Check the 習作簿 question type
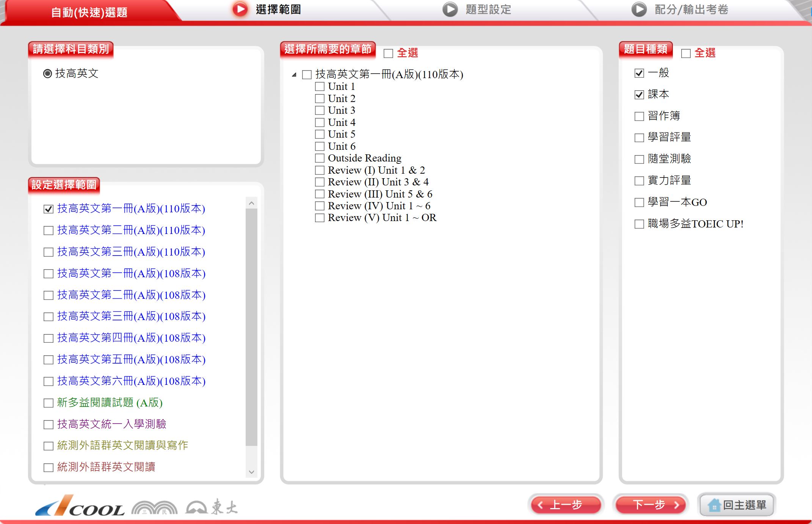812x524 pixels. click(x=639, y=116)
